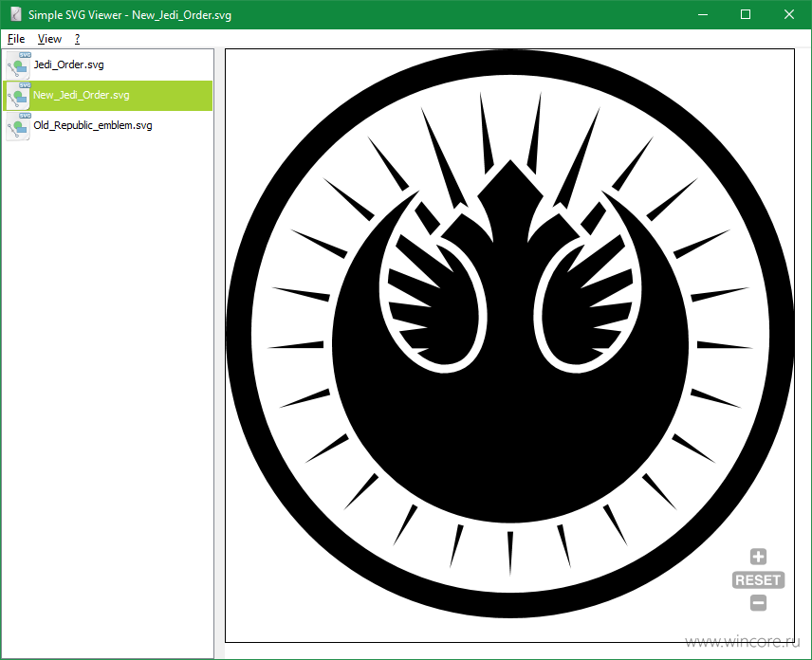Open the ? help menu

77,39
